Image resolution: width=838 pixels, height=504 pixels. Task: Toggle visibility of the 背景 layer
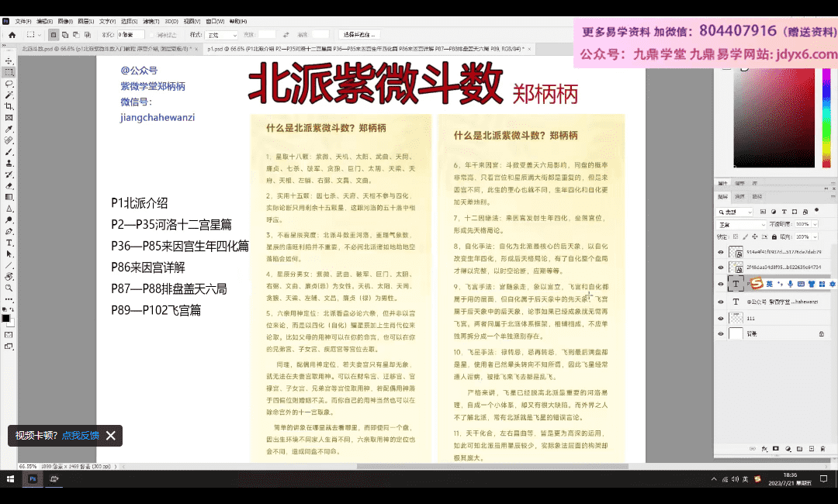[721, 333]
